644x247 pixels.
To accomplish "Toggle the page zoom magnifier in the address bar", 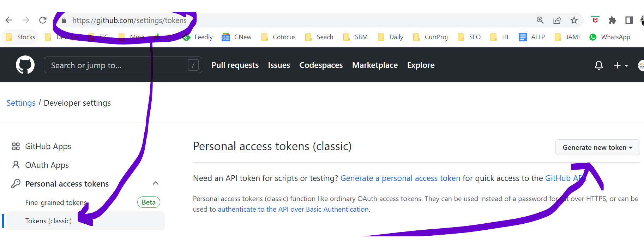I will pyautogui.click(x=540, y=20).
